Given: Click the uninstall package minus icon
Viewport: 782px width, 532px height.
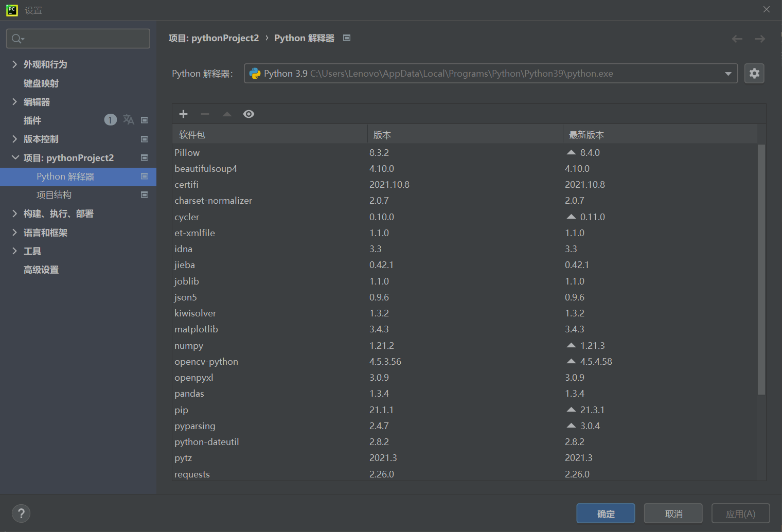Looking at the screenshot, I should 205,114.
